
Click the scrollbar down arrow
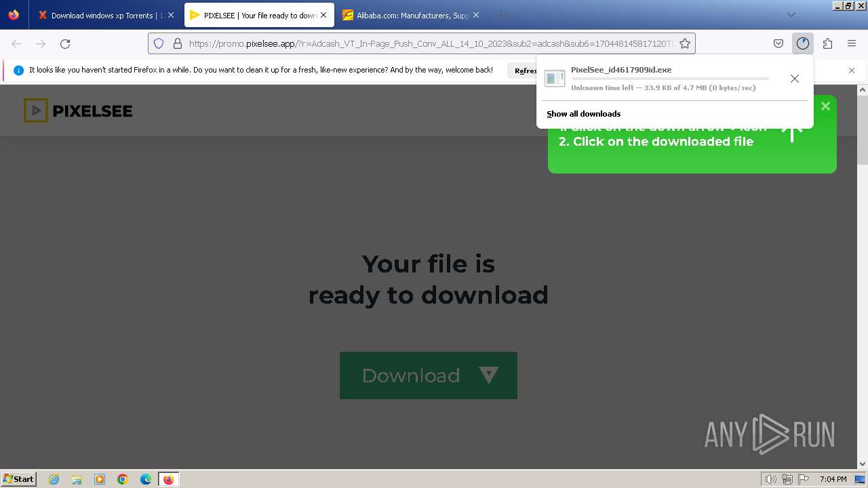pos(863,464)
